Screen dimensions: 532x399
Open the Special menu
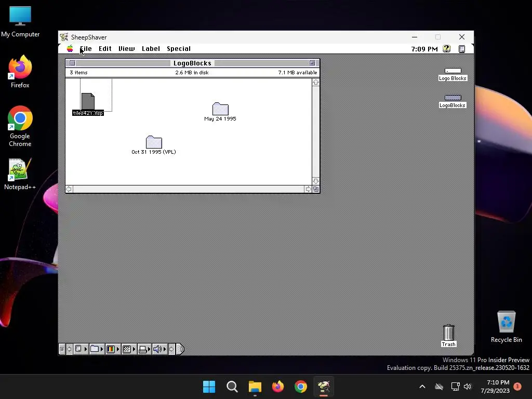pyautogui.click(x=179, y=48)
